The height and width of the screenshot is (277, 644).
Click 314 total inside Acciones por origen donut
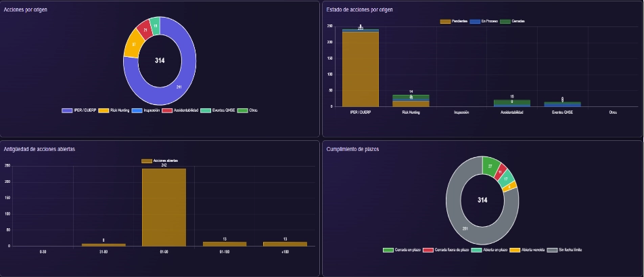(x=160, y=60)
